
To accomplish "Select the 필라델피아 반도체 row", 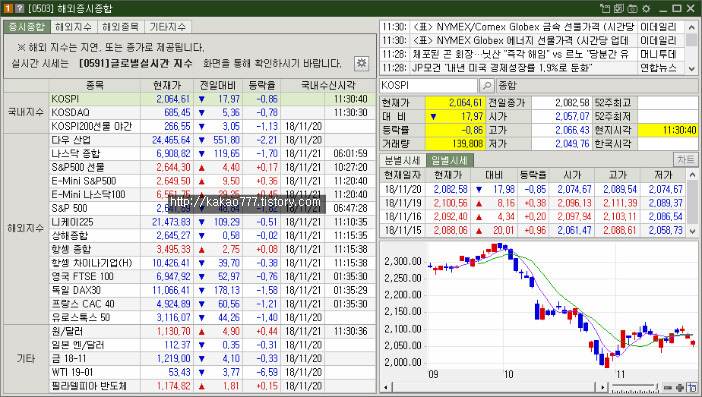I will pos(212,386).
